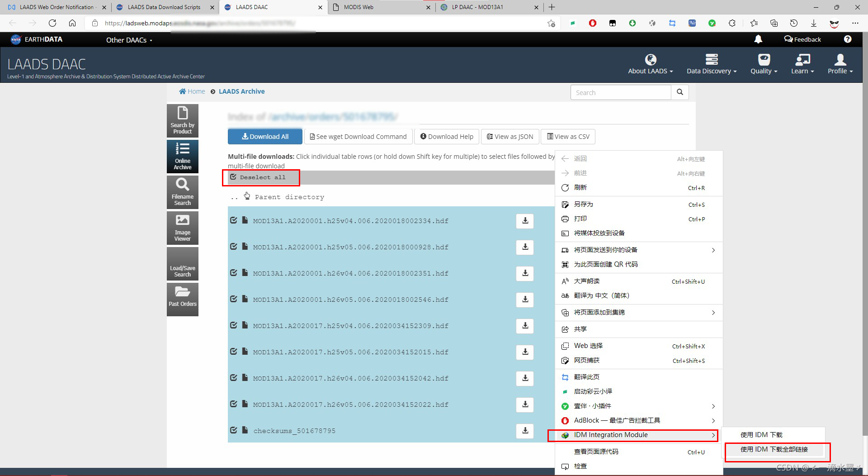Image resolution: width=868 pixels, height=476 pixels.
Task: Expand IDM Integration Module submenu
Action: tap(638, 435)
